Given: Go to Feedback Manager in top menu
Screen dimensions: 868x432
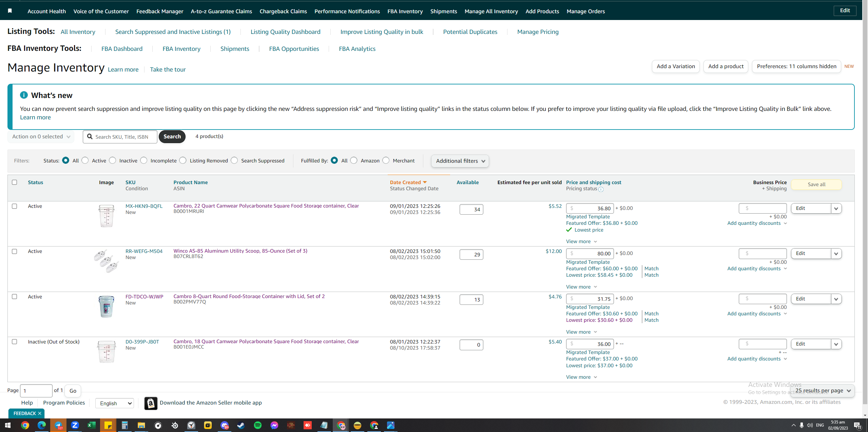Looking at the screenshot, I should click(160, 11).
